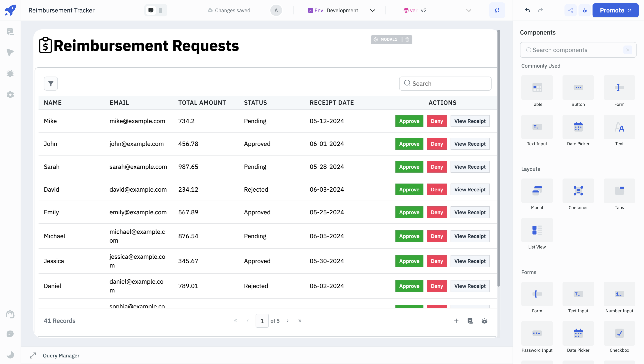Go to next table page

(288, 321)
